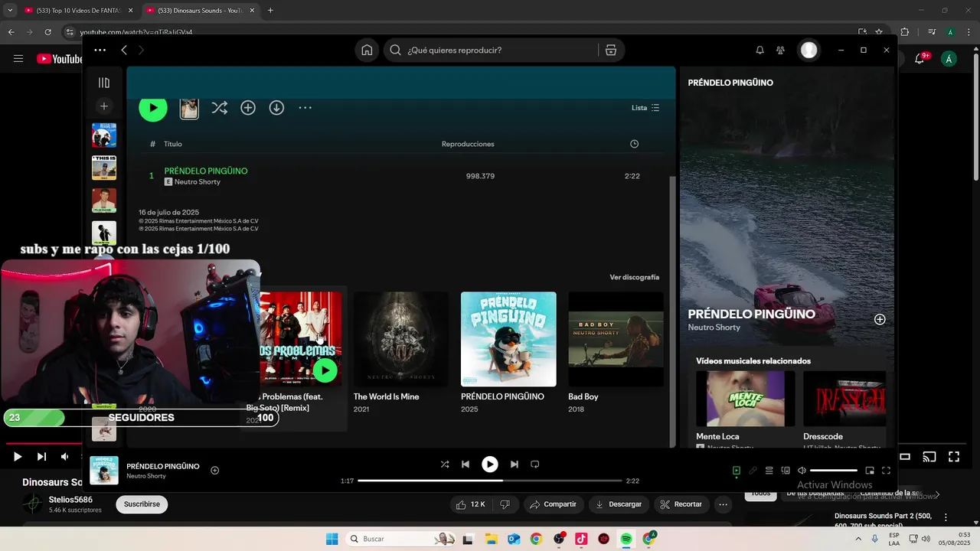
Task: Switch to Dinosaurs Sounds browser tab
Action: click(200, 11)
